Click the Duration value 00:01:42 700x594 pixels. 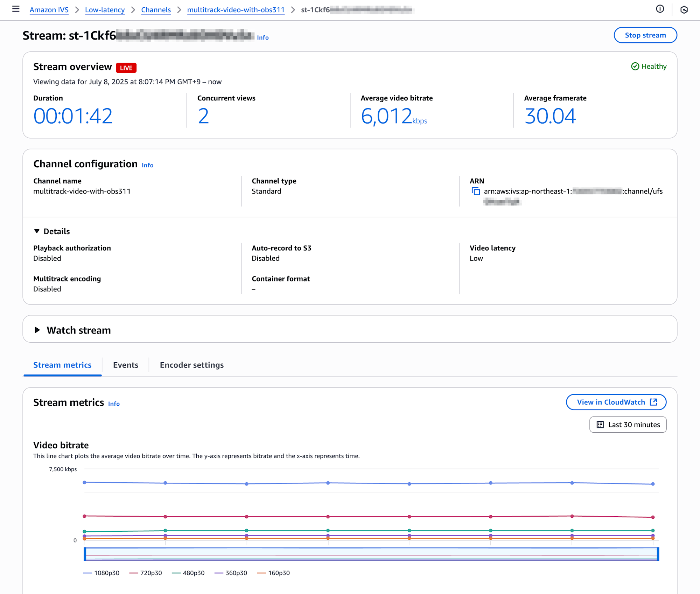click(73, 116)
